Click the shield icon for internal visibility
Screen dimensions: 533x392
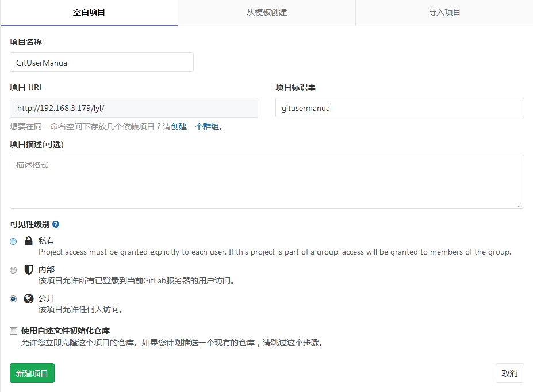coord(28,270)
